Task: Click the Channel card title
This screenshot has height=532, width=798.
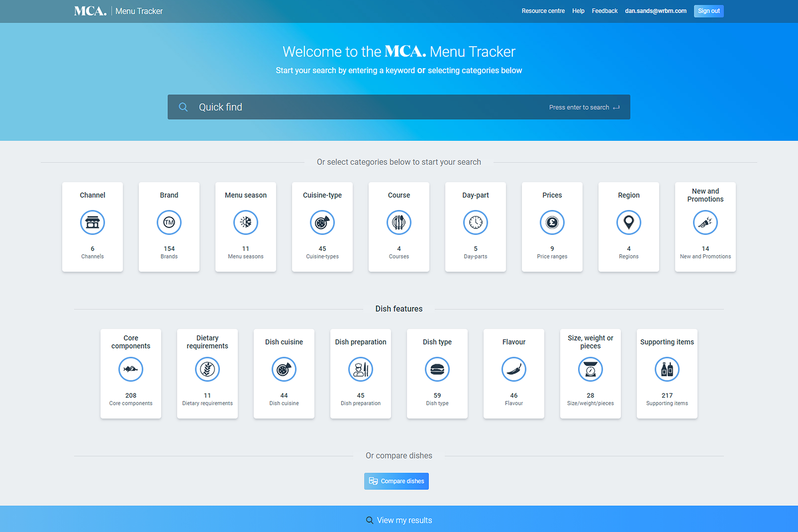Action: [x=93, y=195]
